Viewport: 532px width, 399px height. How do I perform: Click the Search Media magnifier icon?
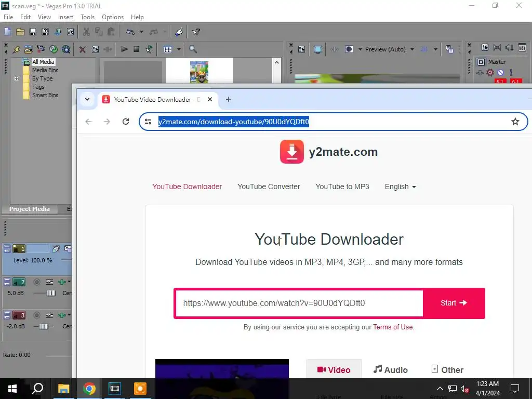193,49
